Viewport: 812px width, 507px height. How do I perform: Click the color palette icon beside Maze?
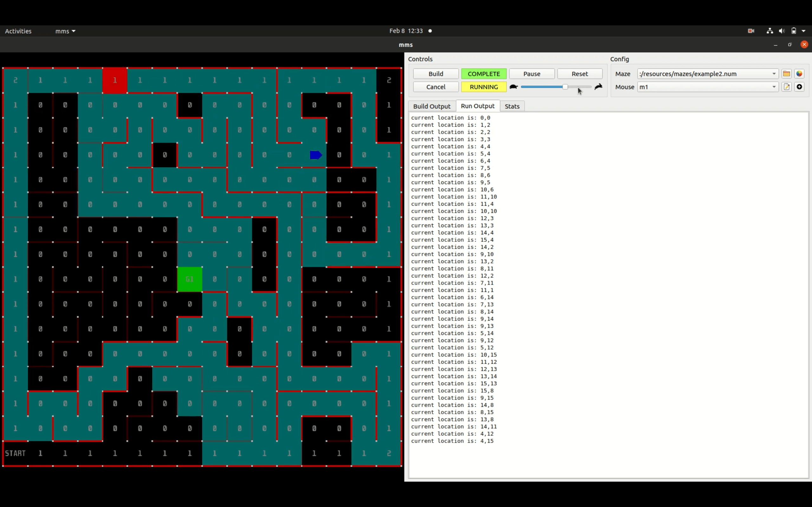point(799,74)
